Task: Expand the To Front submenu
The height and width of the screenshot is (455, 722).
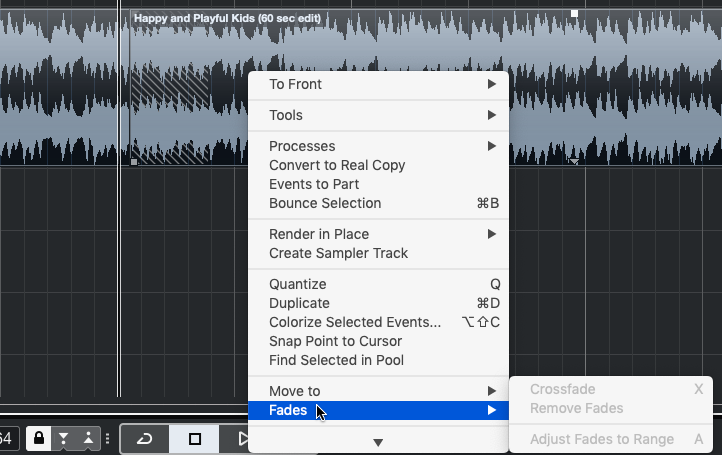Action: point(379,85)
